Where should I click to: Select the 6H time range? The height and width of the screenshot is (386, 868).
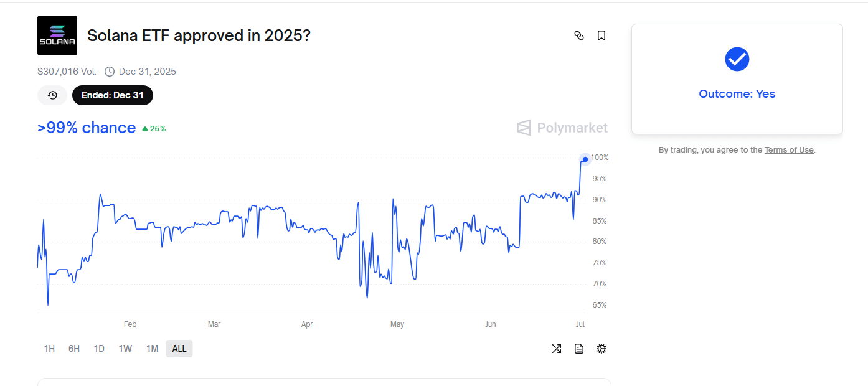tap(74, 349)
